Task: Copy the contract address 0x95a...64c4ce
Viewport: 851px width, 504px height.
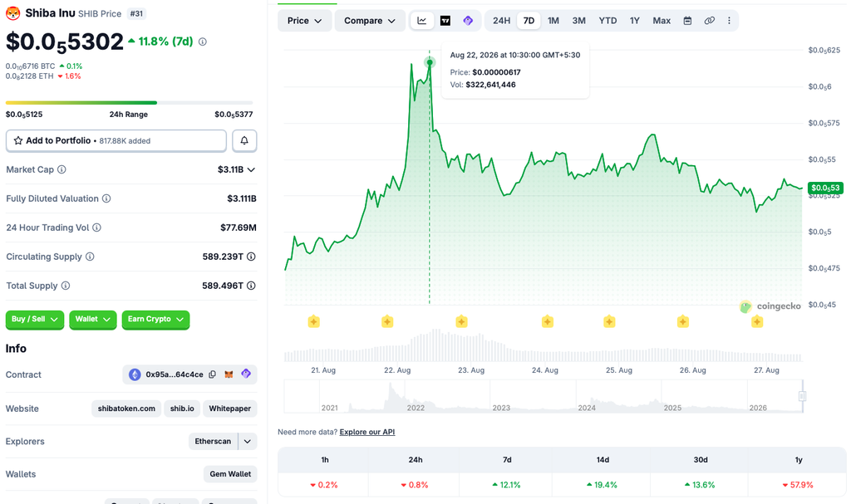Action: [x=212, y=374]
